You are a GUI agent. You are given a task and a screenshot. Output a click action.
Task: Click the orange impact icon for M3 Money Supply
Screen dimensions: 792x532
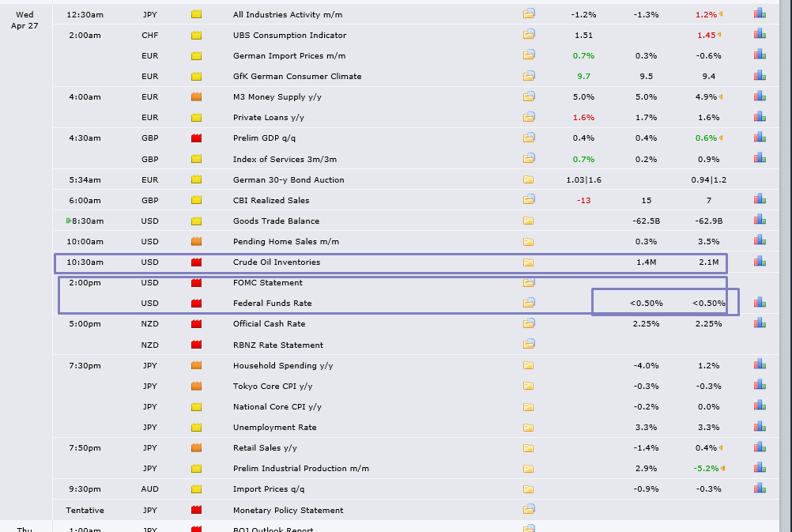(197, 97)
